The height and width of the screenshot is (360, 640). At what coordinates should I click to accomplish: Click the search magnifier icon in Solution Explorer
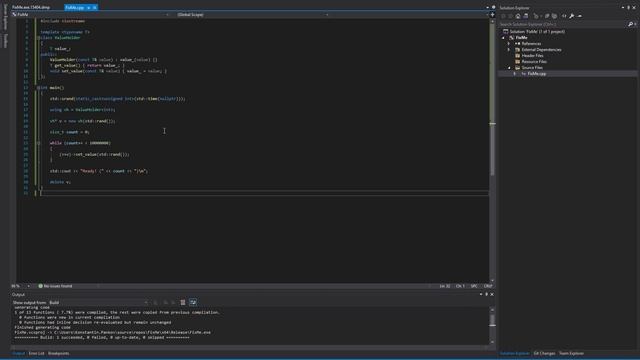click(x=630, y=24)
